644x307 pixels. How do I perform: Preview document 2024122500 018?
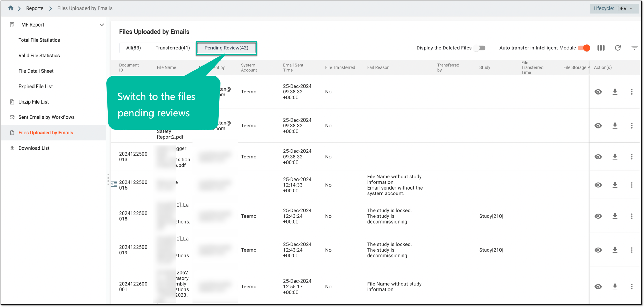tap(598, 216)
